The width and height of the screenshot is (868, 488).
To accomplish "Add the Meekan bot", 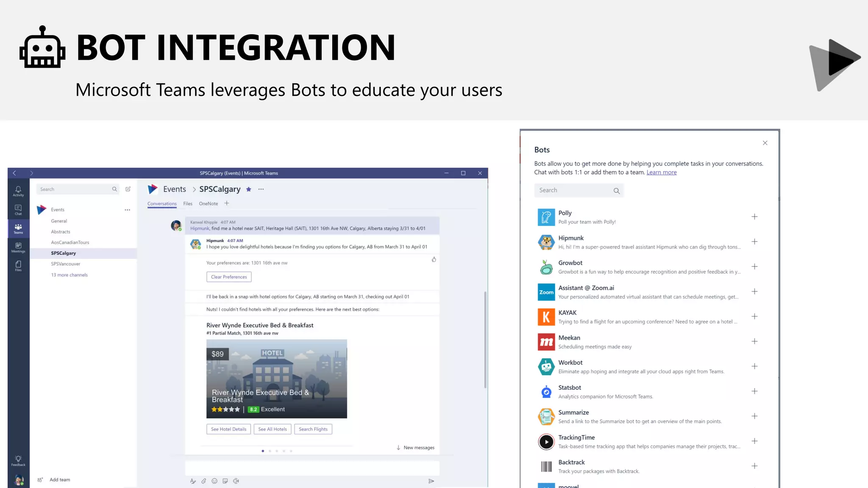I will click(754, 341).
